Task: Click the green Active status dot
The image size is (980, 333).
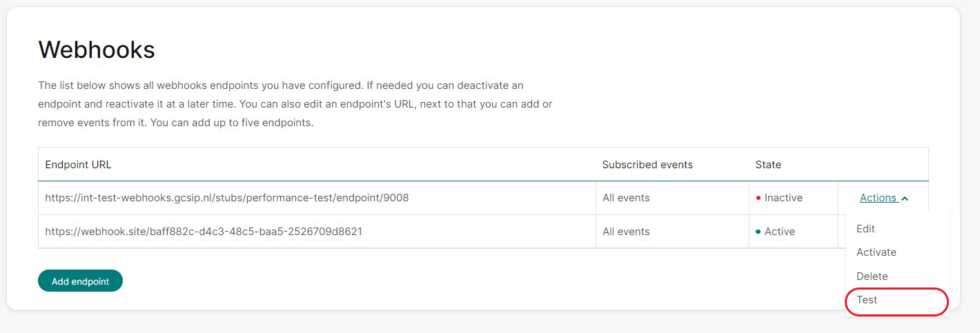Action: click(x=758, y=232)
